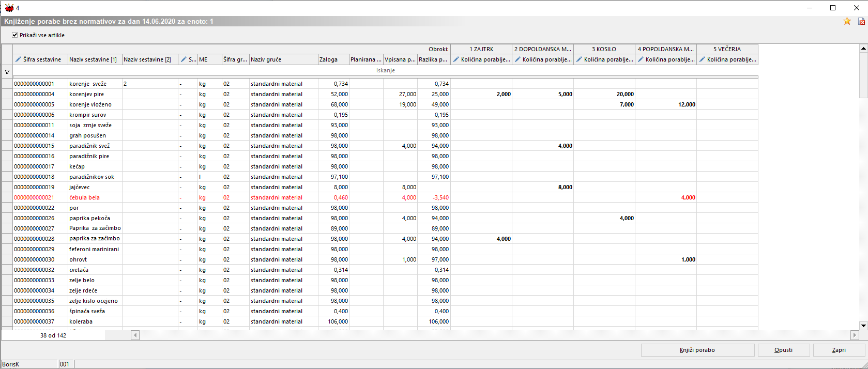Select the red čebula bela row

(x=84, y=197)
